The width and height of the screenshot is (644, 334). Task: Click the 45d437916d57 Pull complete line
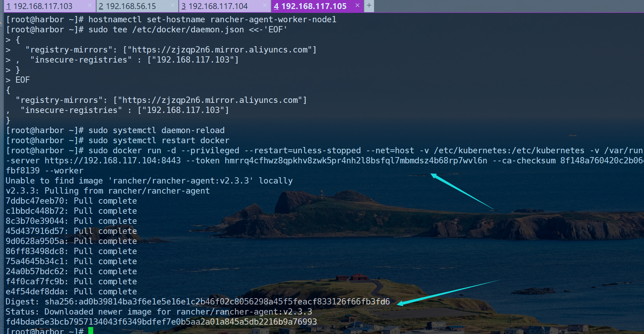71,231
